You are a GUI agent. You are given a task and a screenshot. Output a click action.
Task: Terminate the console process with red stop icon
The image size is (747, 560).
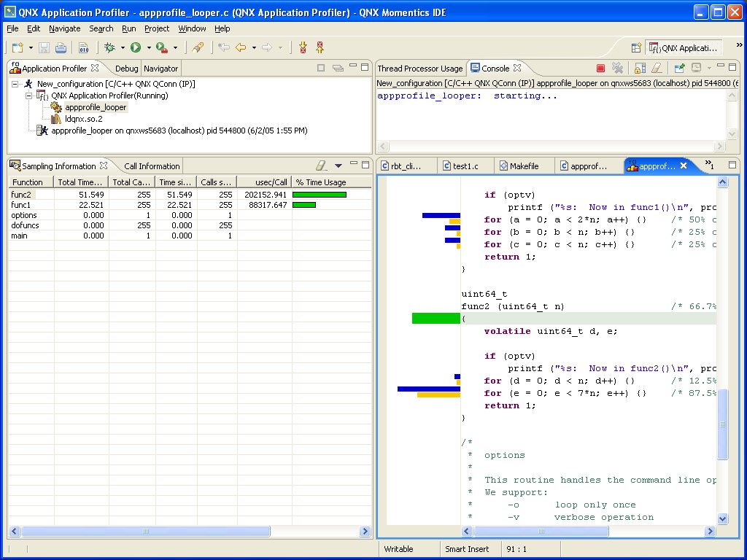pyautogui.click(x=602, y=67)
